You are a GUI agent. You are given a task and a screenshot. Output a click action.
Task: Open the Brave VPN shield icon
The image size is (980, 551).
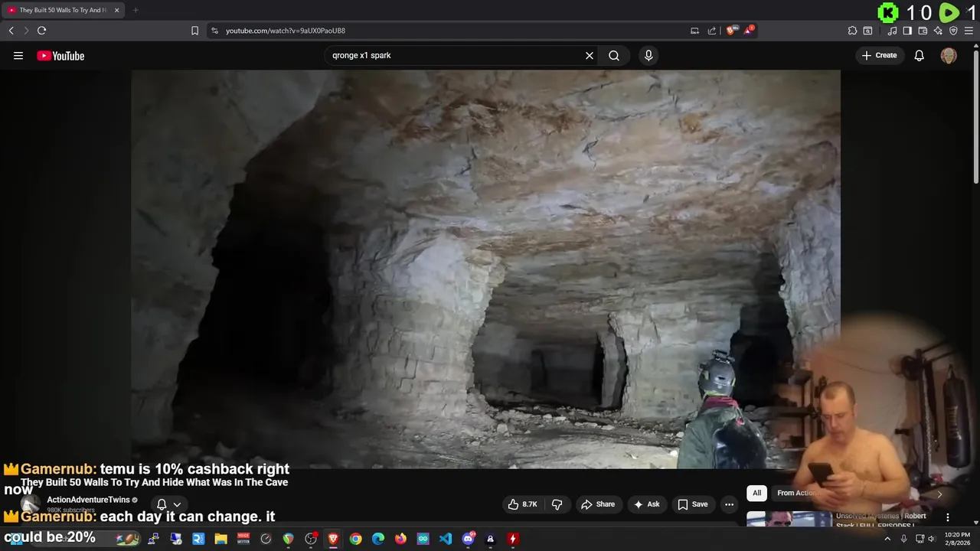click(x=953, y=31)
